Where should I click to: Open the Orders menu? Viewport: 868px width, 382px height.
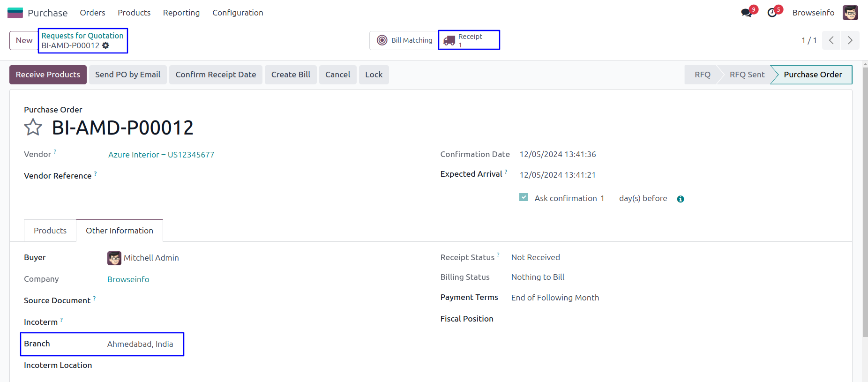coord(92,13)
